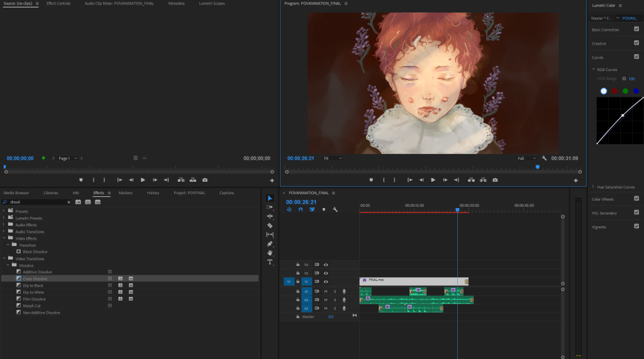Toggle sync lock on track A1
Image resolution: width=644 pixels, height=359 pixels.
317,291
